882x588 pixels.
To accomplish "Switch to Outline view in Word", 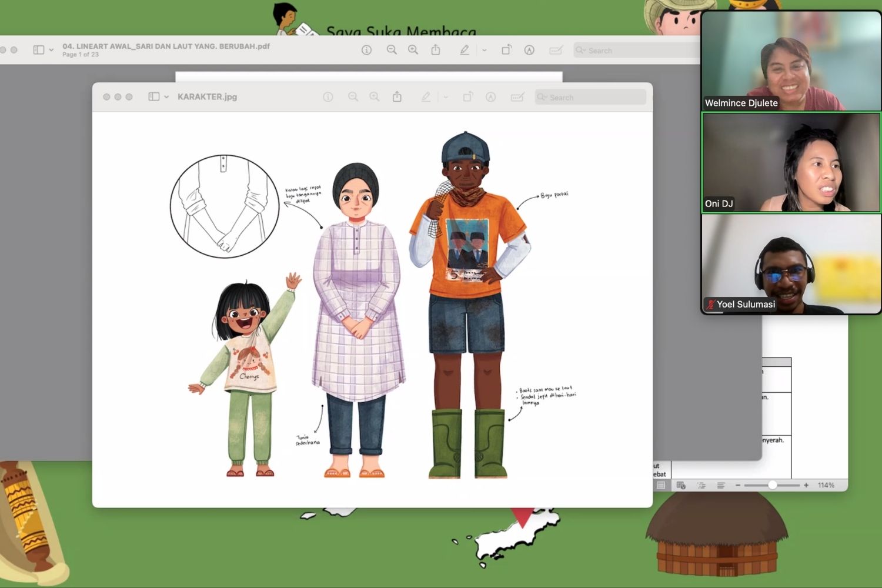I will click(701, 485).
